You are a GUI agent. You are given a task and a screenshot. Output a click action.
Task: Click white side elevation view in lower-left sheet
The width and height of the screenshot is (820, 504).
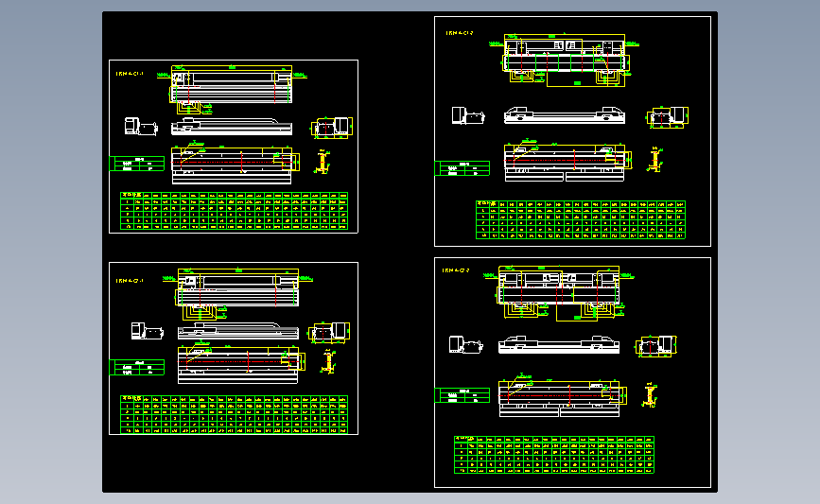(238, 331)
